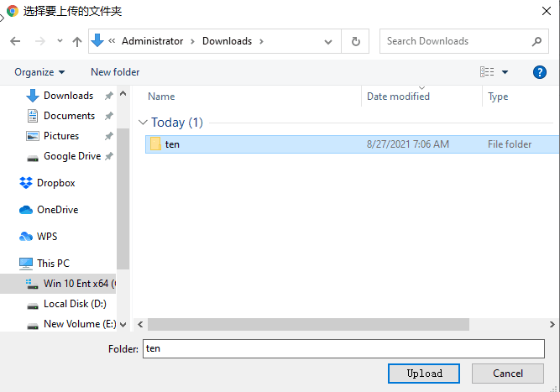Go up one folder level
Screen dimensions: 560x392
pyautogui.click(x=77, y=41)
